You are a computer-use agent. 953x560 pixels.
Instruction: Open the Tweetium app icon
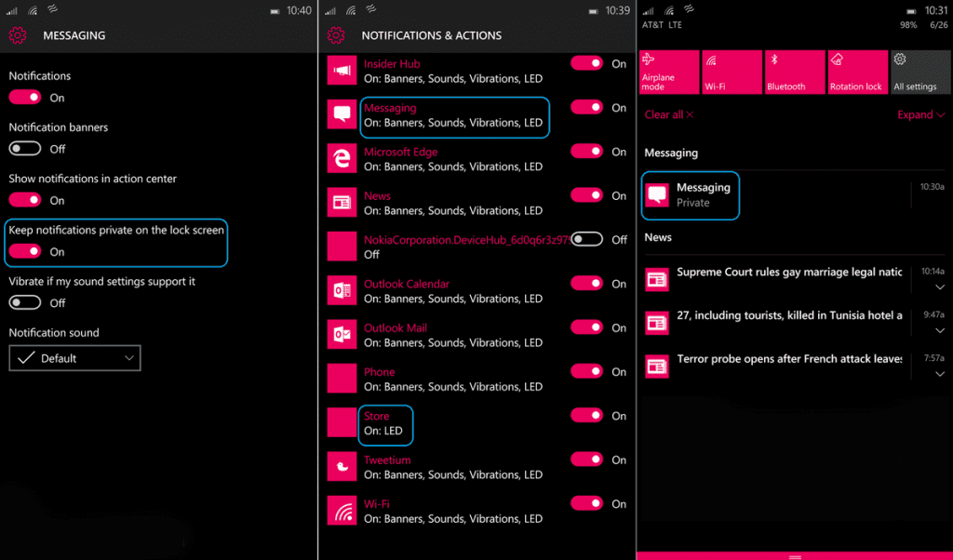tap(342, 466)
